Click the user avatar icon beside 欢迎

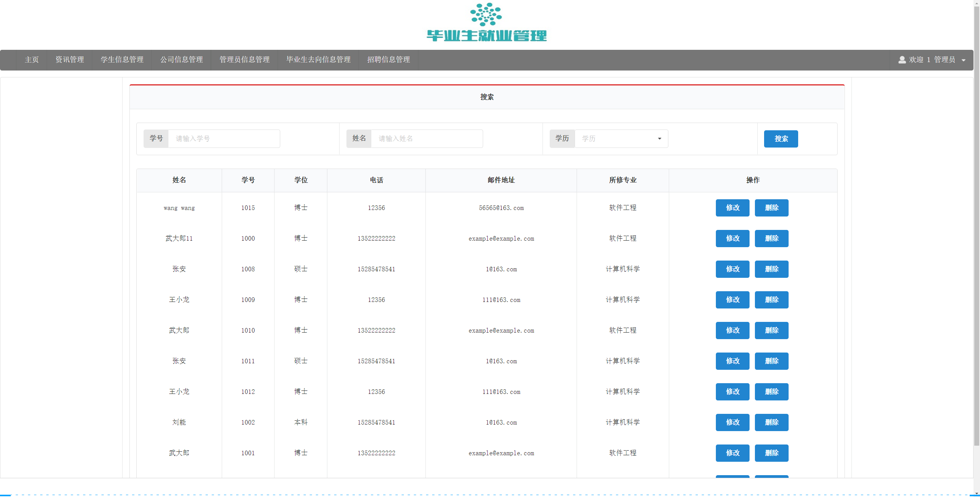point(902,60)
